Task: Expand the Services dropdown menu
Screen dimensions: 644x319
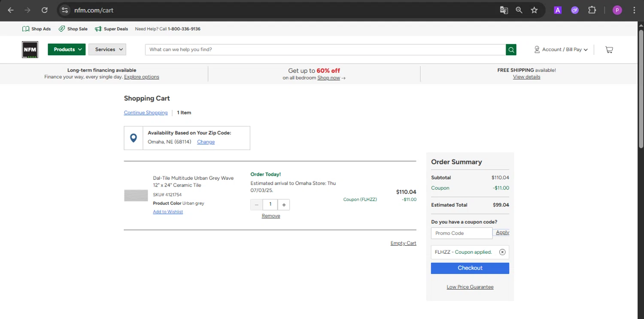Action: pos(107,49)
